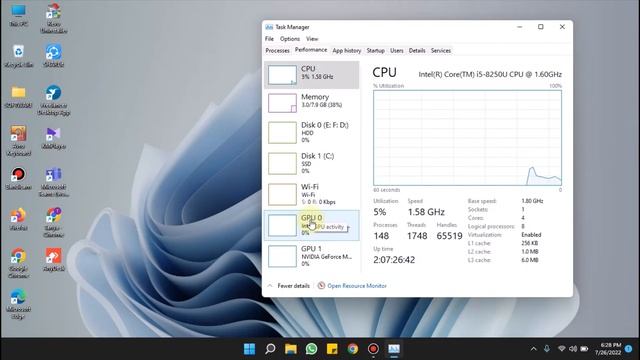Select the Firefox desktop shortcut

(x=18, y=220)
